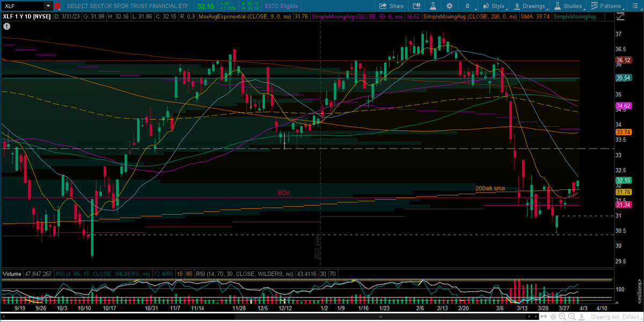Select the RSI (14, 70, 30) study label
This screenshot has height=322, width=644.
pos(244,274)
